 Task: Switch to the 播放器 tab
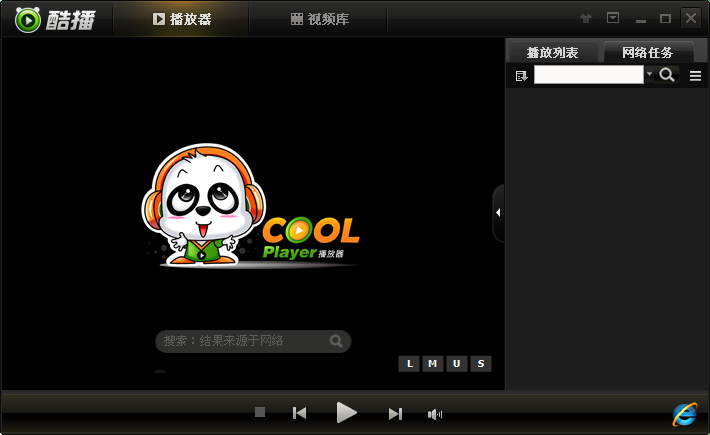click(x=181, y=19)
